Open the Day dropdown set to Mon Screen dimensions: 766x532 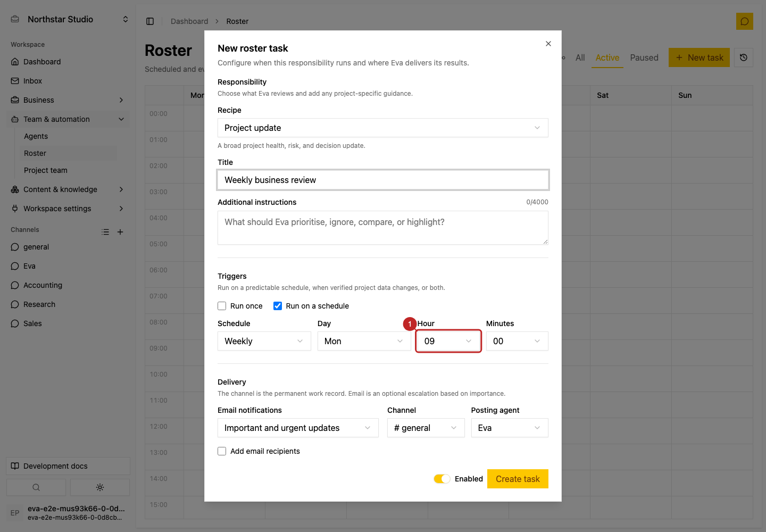[x=364, y=341]
